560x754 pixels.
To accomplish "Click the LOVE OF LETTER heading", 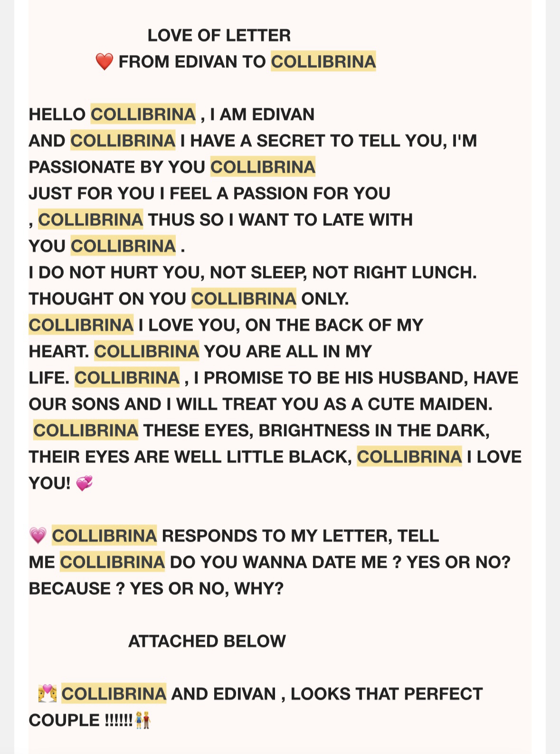I will [x=219, y=35].
